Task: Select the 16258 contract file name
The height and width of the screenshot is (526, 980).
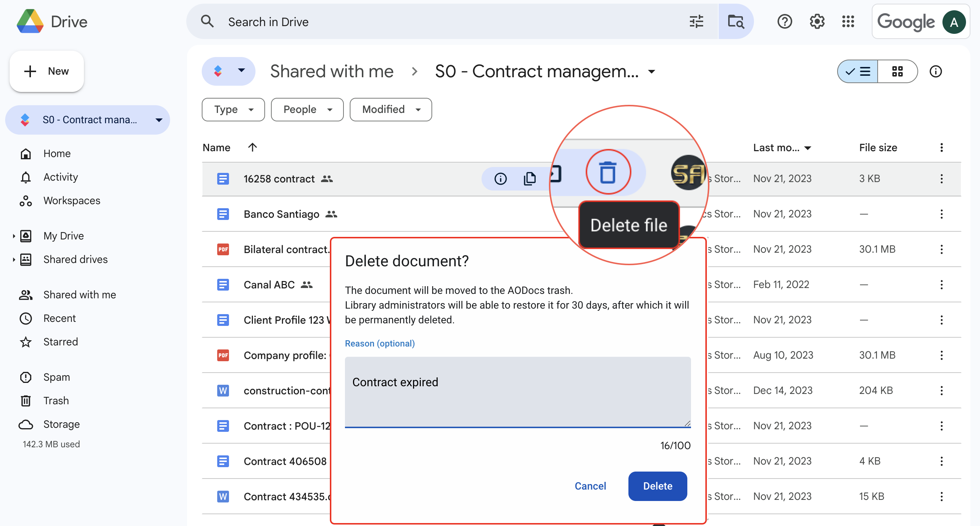Action: (x=279, y=179)
